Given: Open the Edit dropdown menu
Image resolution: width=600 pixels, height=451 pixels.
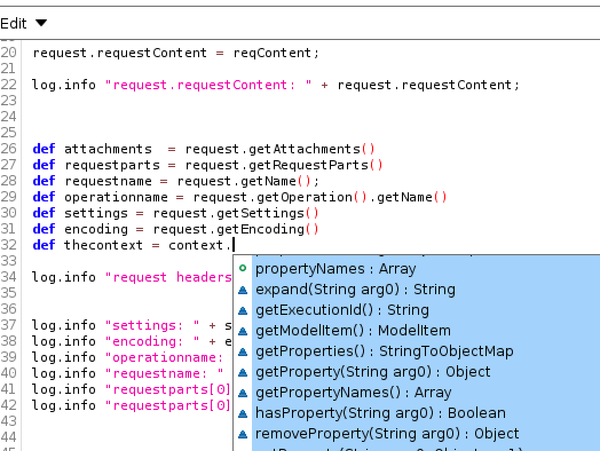Looking at the screenshot, I should tap(24, 22).
